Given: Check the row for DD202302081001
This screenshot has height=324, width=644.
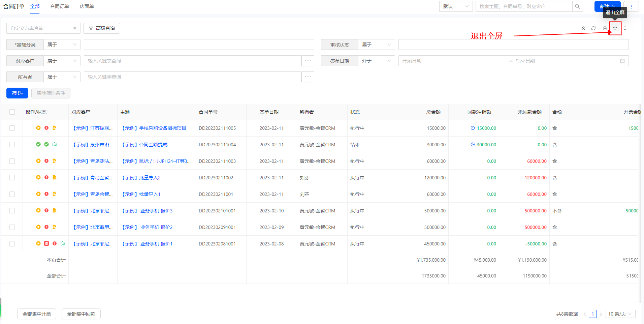Looking at the screenshot, I should point(12,244).
